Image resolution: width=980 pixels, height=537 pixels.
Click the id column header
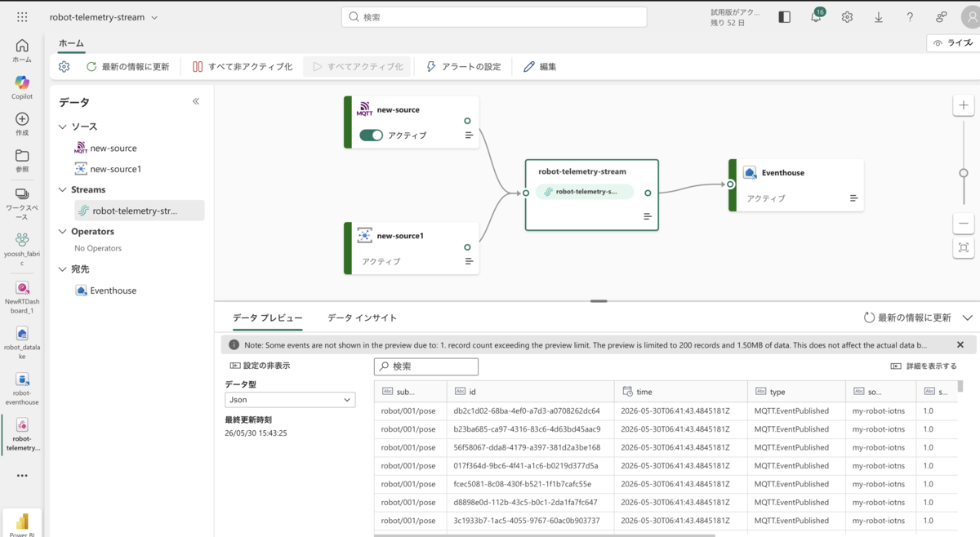click(x=530, y=391)
